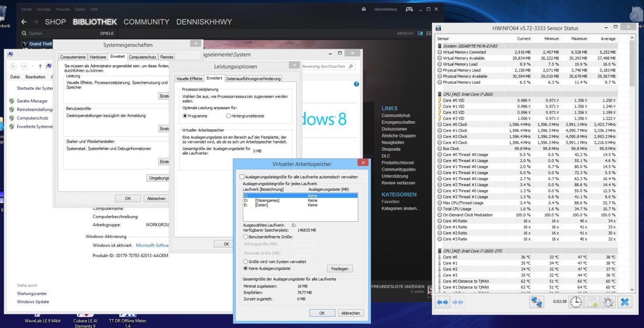Click Kategorien ändern... in Steam
The width and height of the screenshot is (644, 328).
[400, 208]
